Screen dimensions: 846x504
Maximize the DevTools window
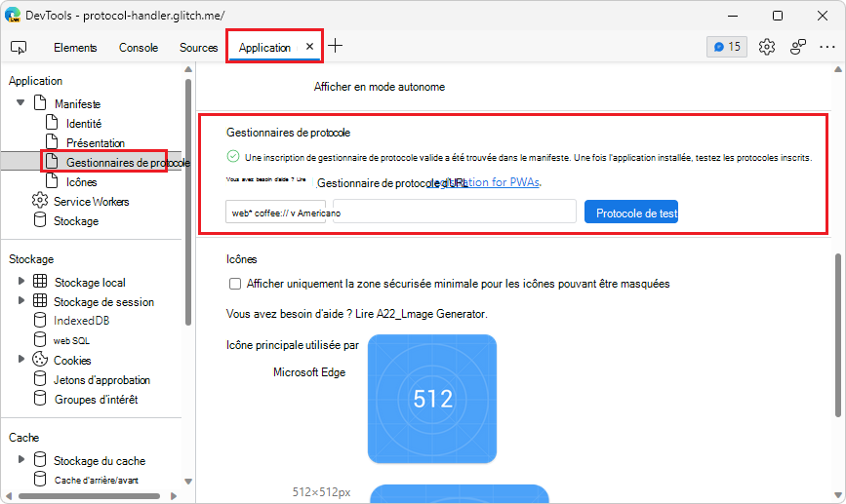click(778, 16)
